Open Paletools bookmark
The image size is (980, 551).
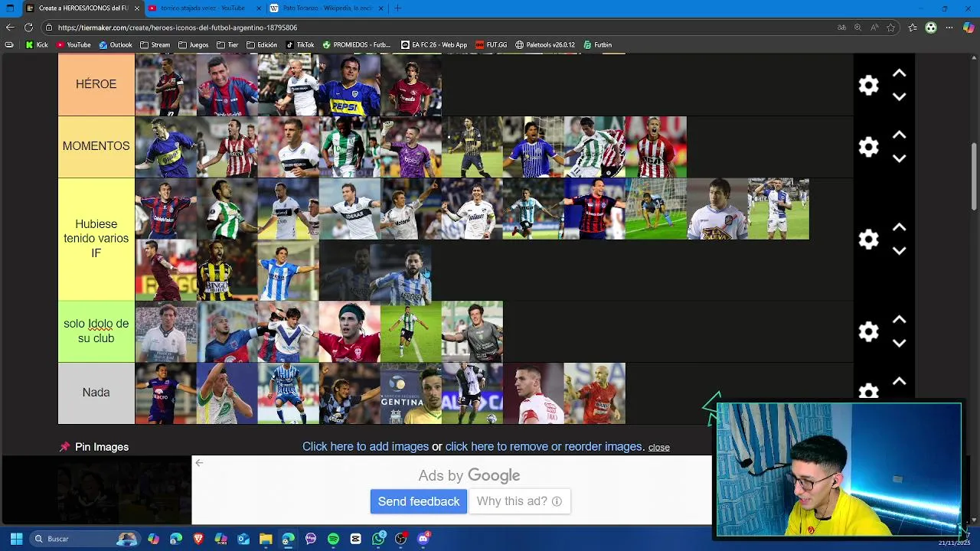point(545,45)
